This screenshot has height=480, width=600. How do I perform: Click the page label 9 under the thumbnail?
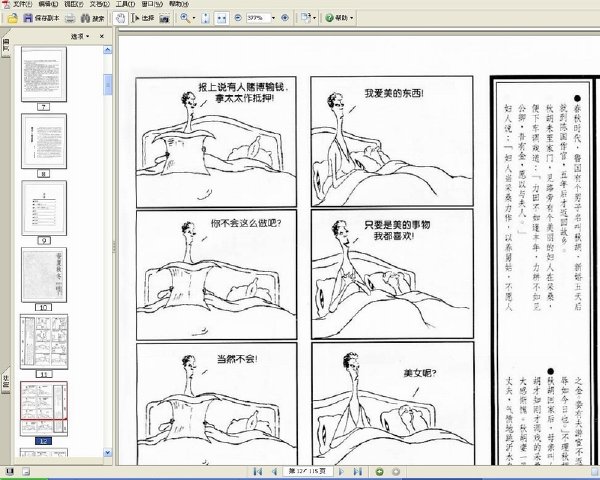44,241
